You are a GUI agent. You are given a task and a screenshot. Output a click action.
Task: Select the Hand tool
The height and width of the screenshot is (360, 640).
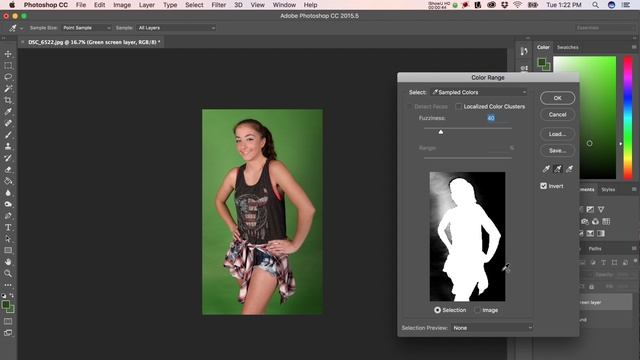coord(8,262)
